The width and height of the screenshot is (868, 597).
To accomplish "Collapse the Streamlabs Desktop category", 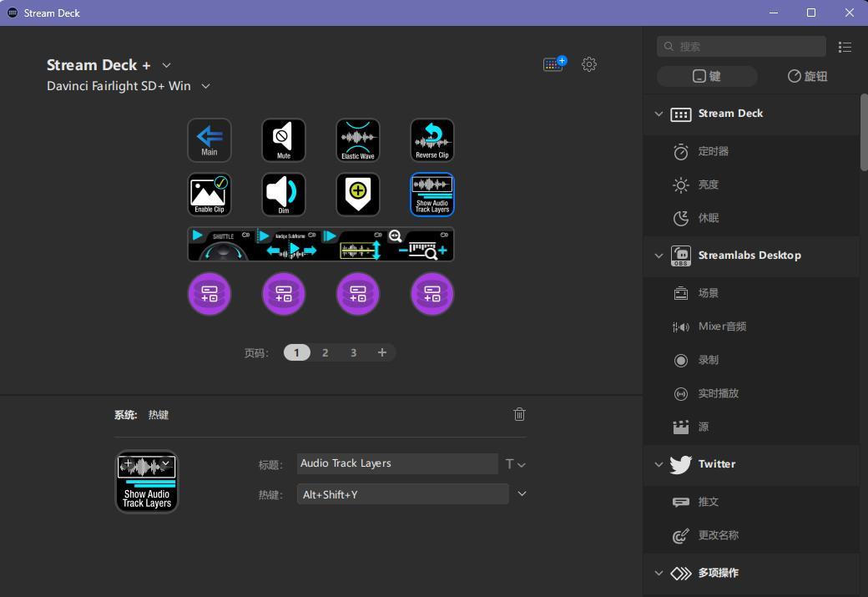I will coord(659,255).
